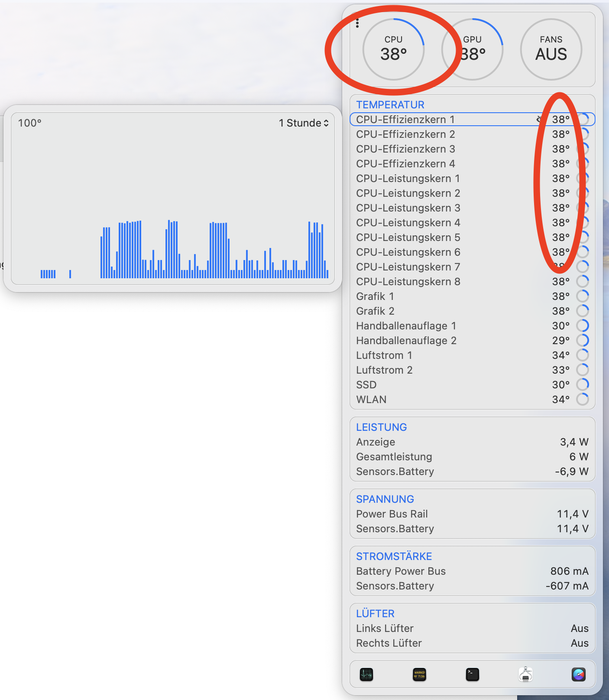Click the Power Bus Rail 11,4 V row
This screenshot has width=609, height=700.
tap(472, 514)
